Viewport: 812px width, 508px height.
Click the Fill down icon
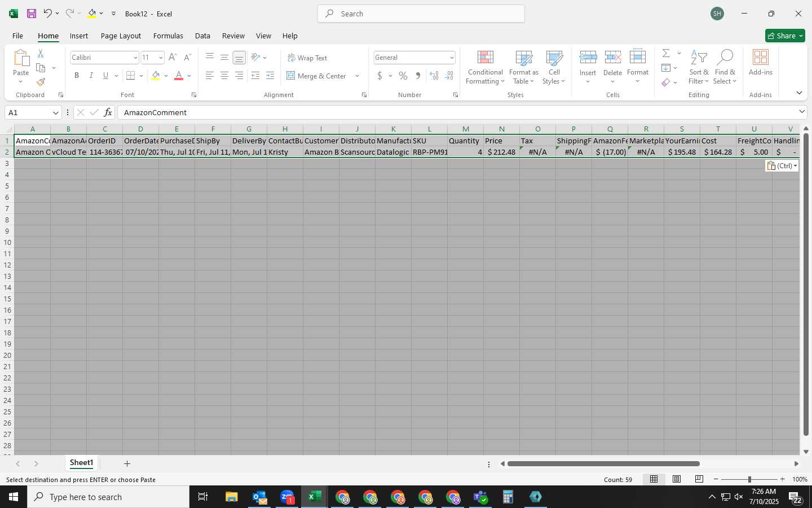pyautogui.click(x=666, y=68)
